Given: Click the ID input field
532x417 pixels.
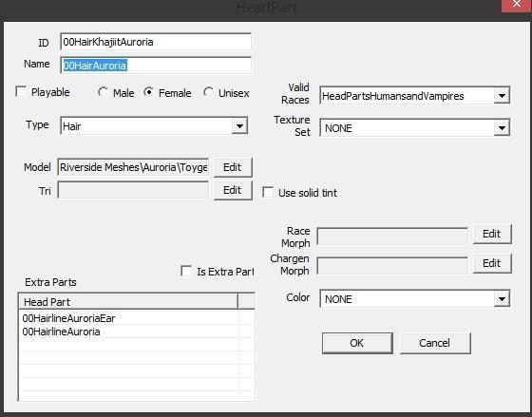Looking at the screenshot, I should click(156, 42).
